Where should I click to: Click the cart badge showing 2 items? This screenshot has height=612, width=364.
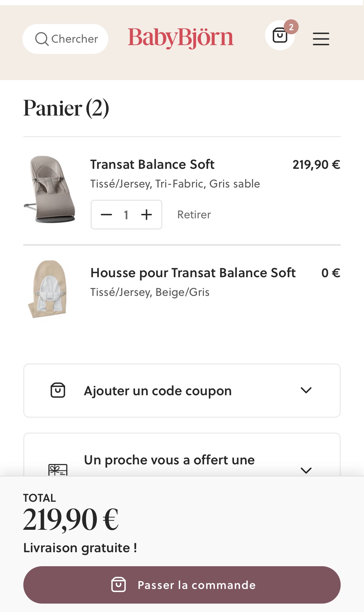[291, 27]
